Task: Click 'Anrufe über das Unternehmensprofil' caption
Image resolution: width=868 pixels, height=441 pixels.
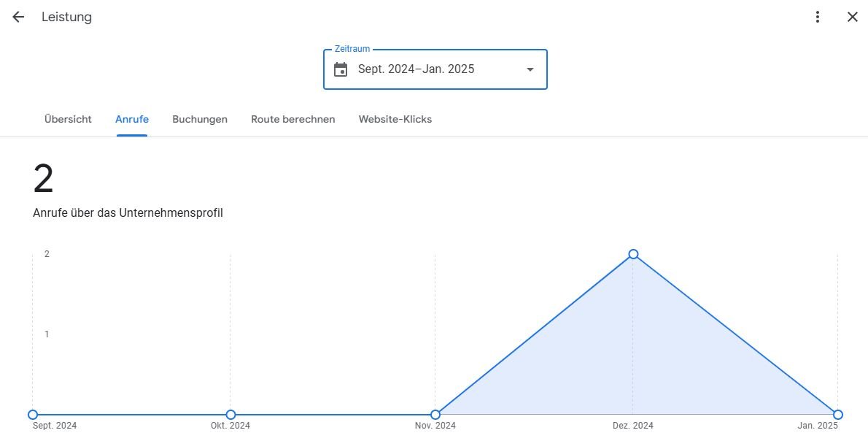Action: pos(128,213)
